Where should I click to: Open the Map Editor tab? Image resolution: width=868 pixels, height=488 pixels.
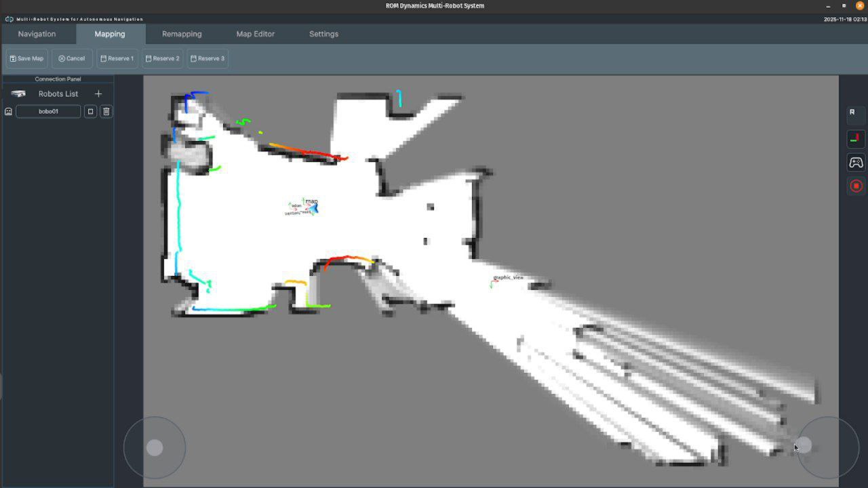click(255, 34)
